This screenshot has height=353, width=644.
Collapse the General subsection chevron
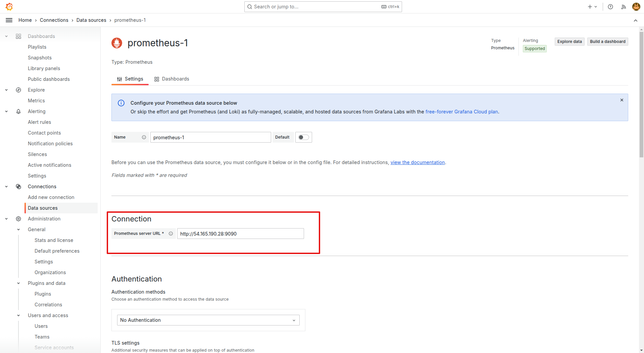click(18, 230)
